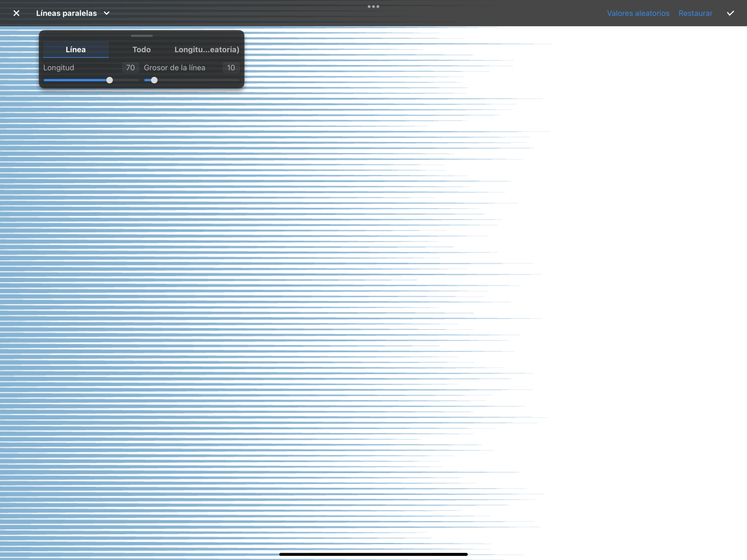Image resolution: width=747 pixels, height=560 pixels.
Task: Tap the home indicator bar
Action: 373,554
